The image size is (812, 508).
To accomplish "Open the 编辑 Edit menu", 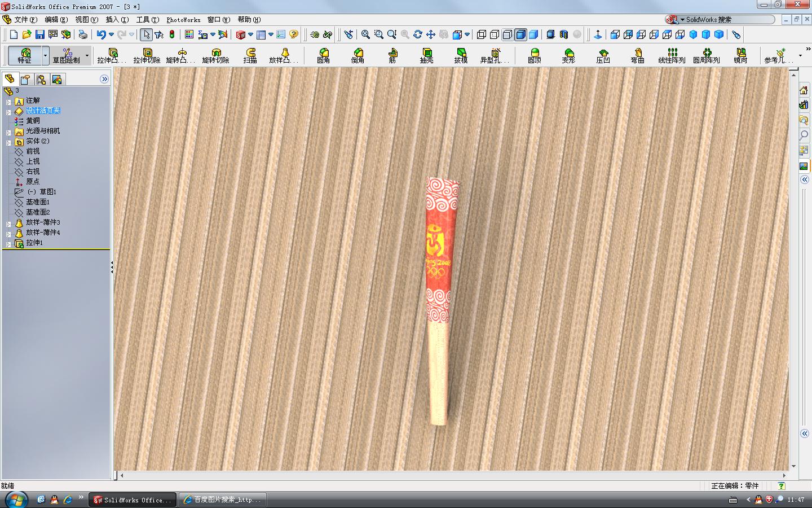I will point(56,20).
